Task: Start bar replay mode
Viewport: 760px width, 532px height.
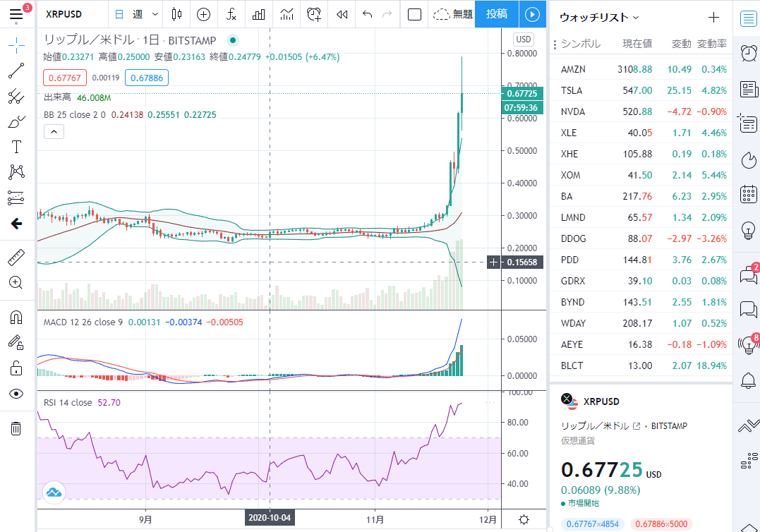Action: click(x=342, y=14)
